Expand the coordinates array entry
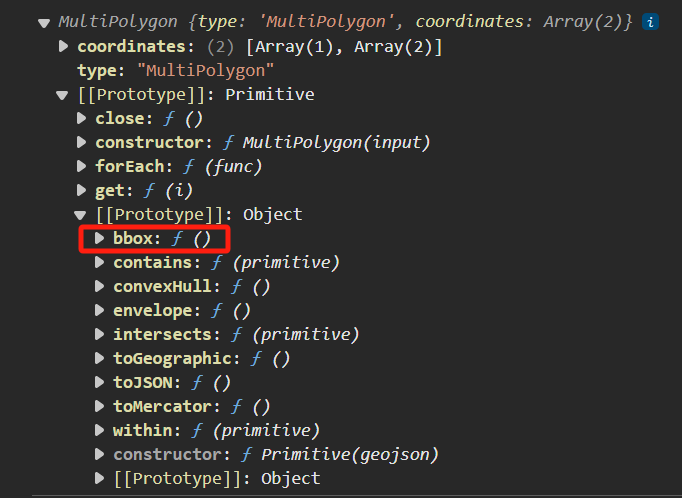This screenshot has width=682, height=498. point(64,46)
